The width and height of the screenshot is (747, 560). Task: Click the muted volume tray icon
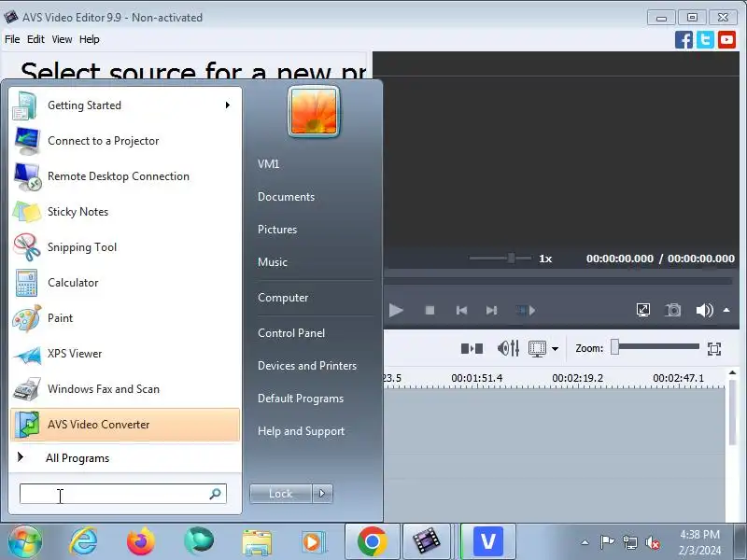[652, 542]
